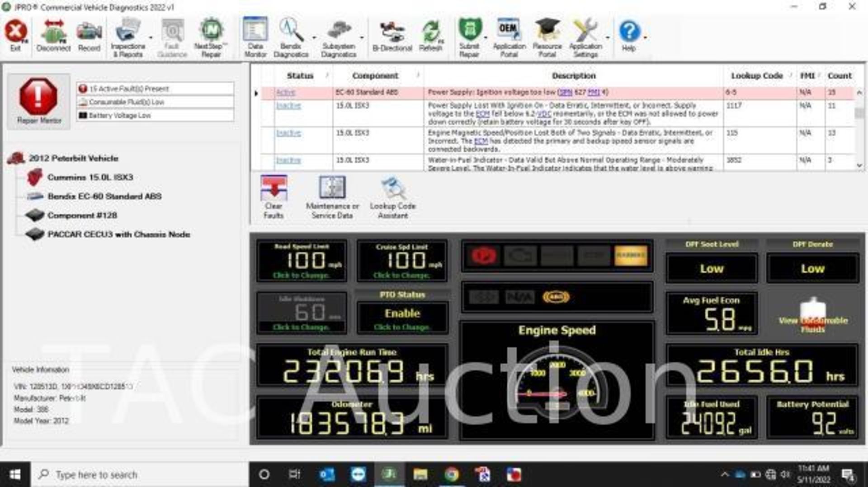Open Submit Repair dropdown arrow
The width and height of the screenshot is (868, 487).
tap(486, 38)
